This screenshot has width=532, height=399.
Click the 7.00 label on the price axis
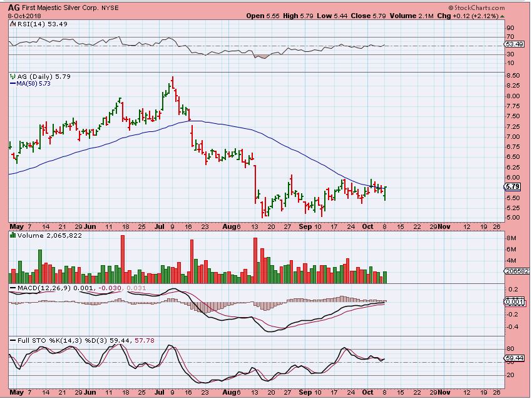click(513, 136)
